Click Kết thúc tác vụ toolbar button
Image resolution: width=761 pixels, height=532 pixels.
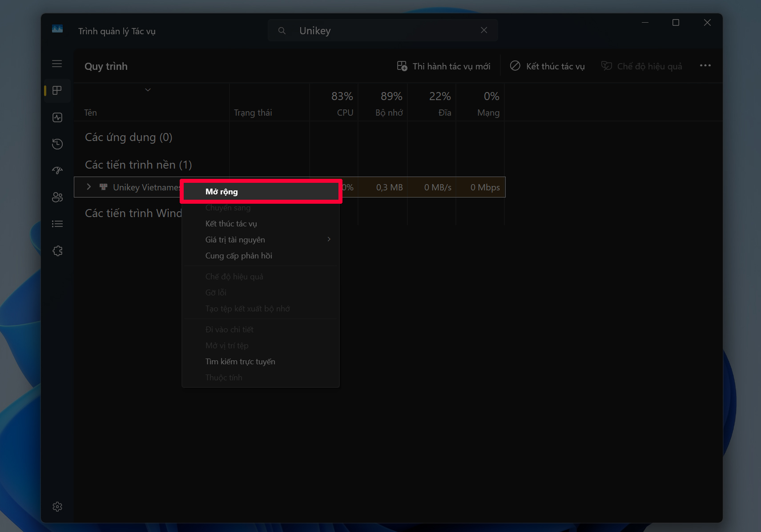click(x=547, y=66)
